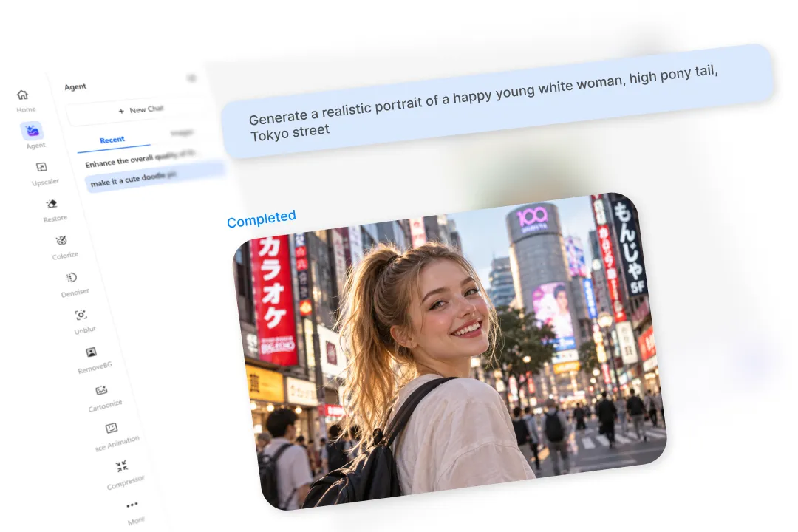Click the generated Tokyo street portrait
Image resolution: width=798 pixels, height=532 pixels.
point(450,351)
